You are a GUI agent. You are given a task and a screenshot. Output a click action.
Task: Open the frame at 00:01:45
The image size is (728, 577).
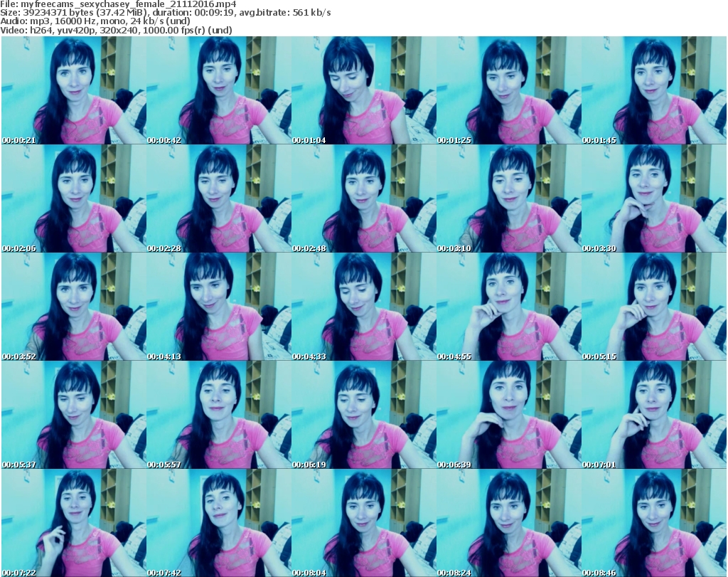click(x=654, y=90)
